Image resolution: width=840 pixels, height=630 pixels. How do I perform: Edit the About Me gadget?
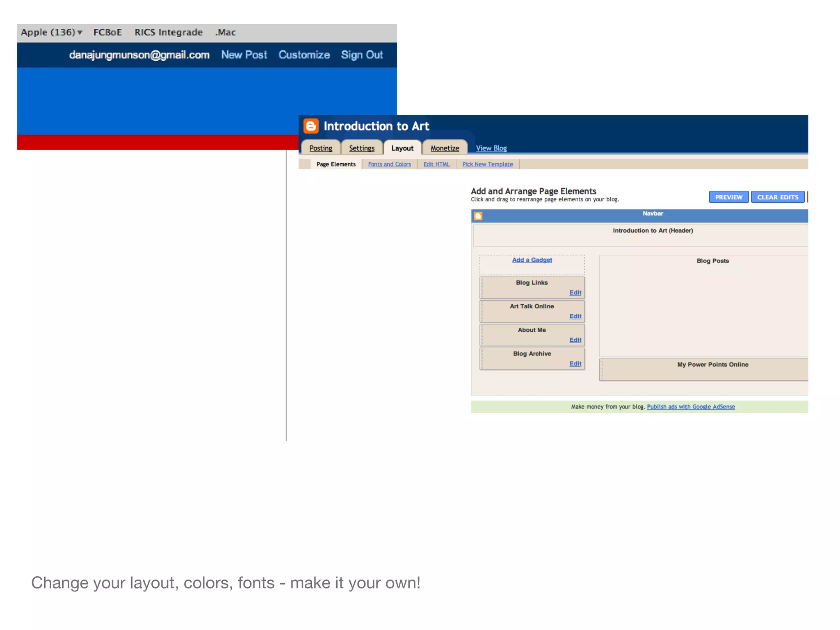[575, 340]
